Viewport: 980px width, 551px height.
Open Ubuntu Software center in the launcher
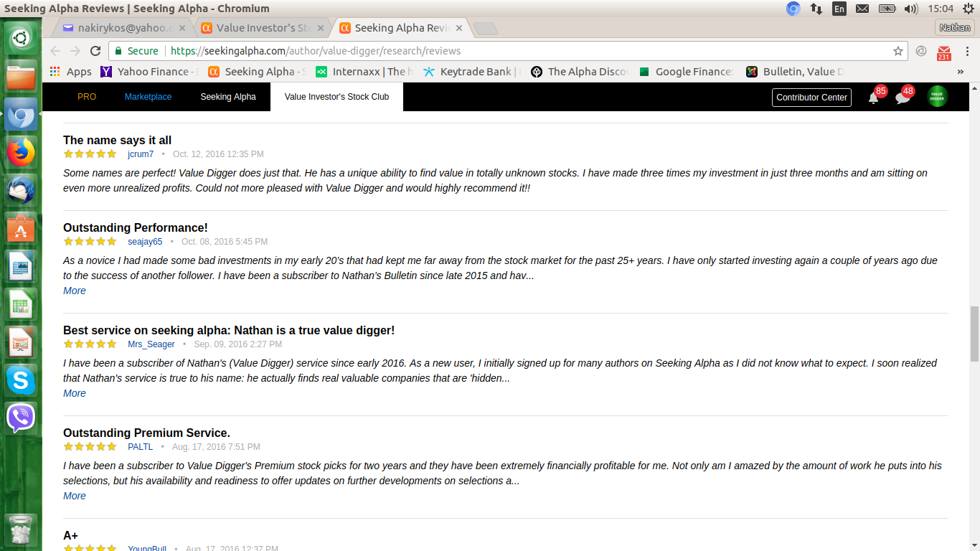pos(21,229)
